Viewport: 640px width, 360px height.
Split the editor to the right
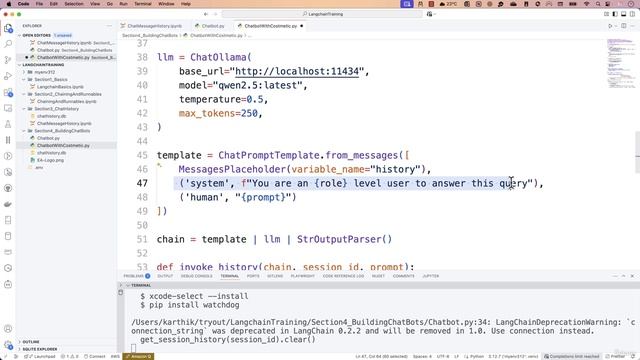[x=624, y=26]
